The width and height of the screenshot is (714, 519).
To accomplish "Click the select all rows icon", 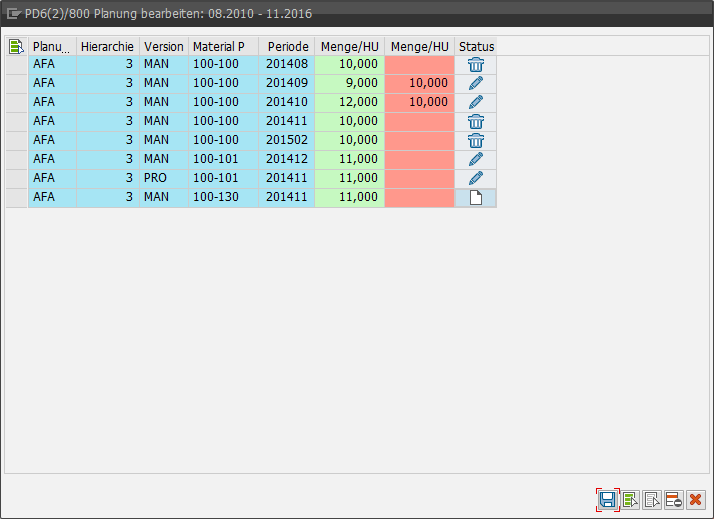I will 630,500.
